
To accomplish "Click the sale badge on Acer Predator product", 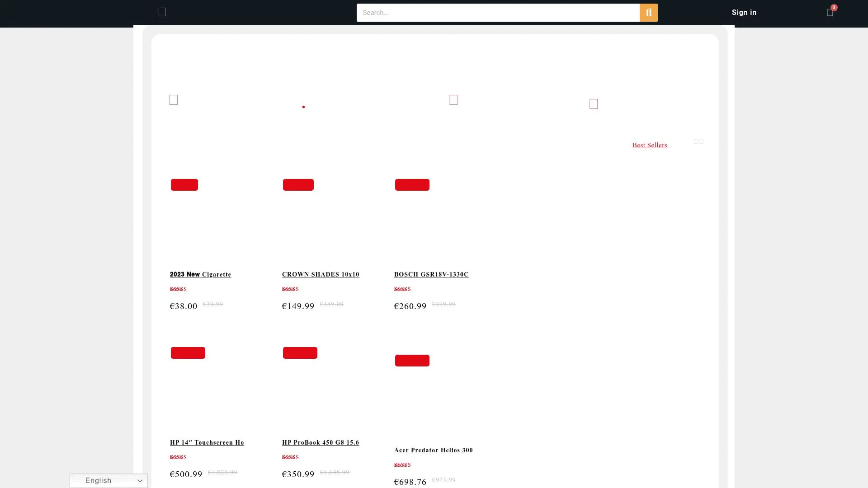I will (412, 361).
